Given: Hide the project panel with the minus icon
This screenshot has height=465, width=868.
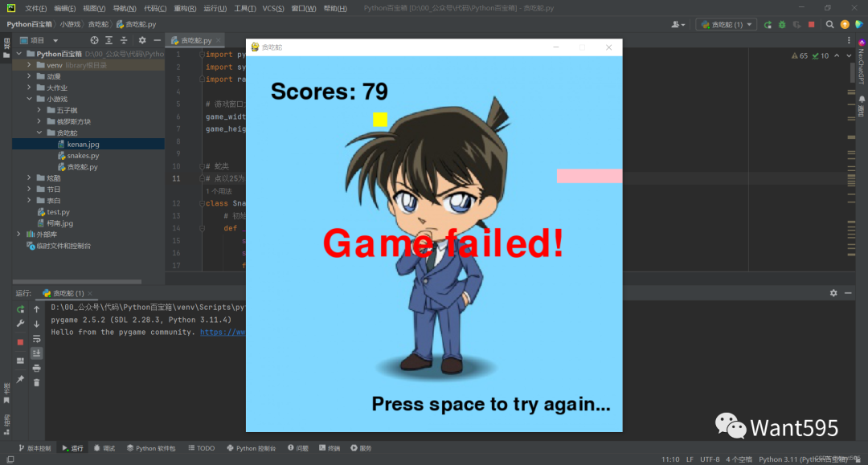Looking at the screenshot, I should tap(158, 40).
